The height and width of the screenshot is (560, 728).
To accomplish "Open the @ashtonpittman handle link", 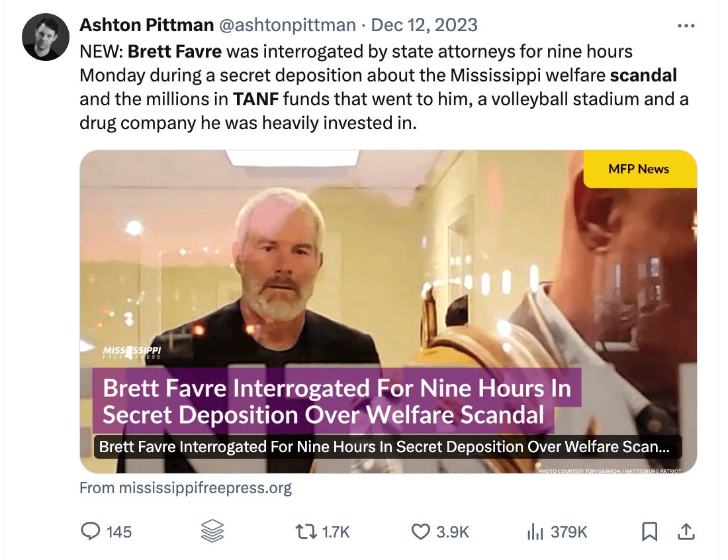I will point(287,25).
